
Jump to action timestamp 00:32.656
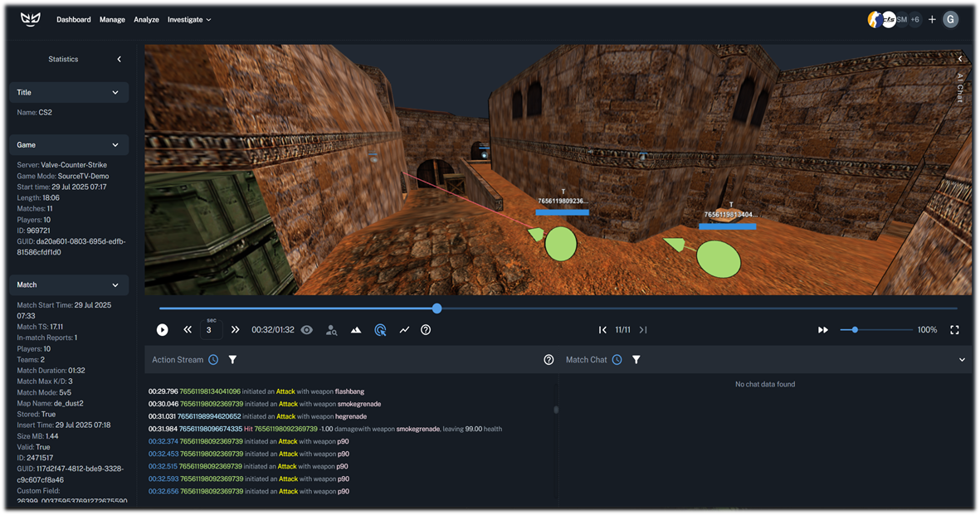tap(163, 492)
